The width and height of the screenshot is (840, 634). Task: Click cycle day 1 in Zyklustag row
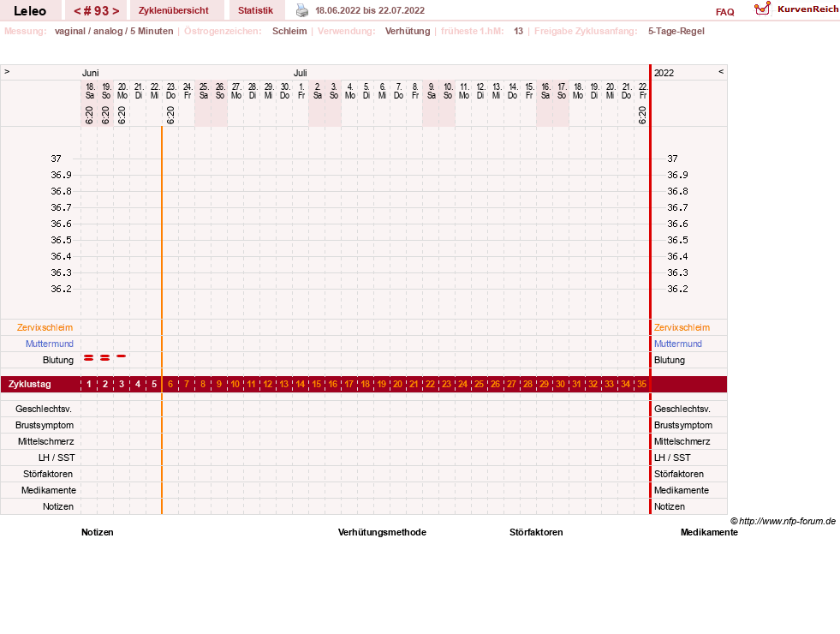coord(89,385)
